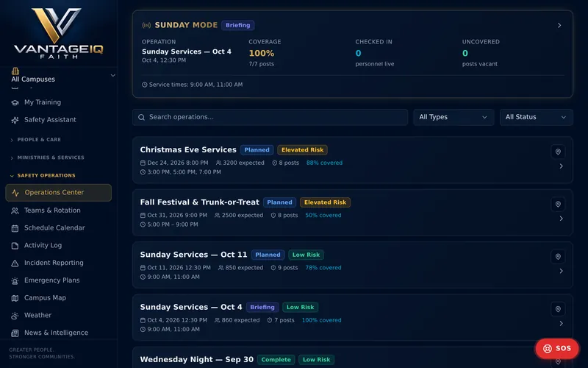Click map pin button on Sunday Services Oct 4 card
Screen dimensions: 588x368
coord(558,309)
